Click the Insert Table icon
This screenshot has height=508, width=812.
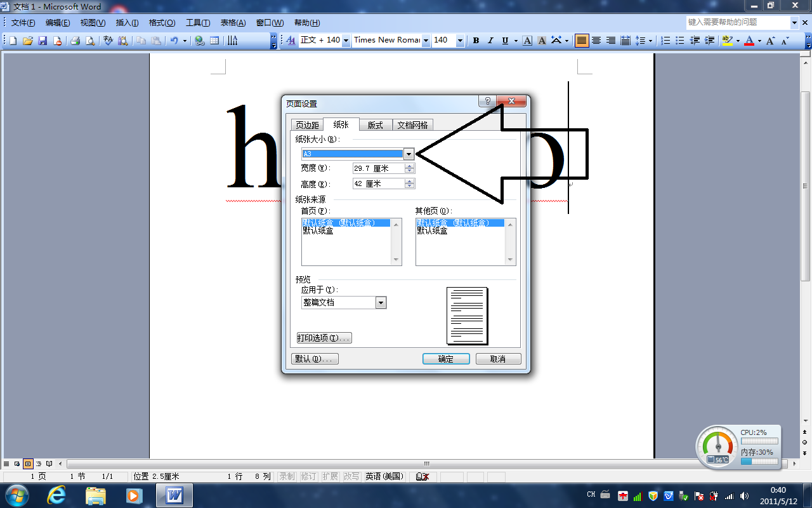tap(214, 41)
